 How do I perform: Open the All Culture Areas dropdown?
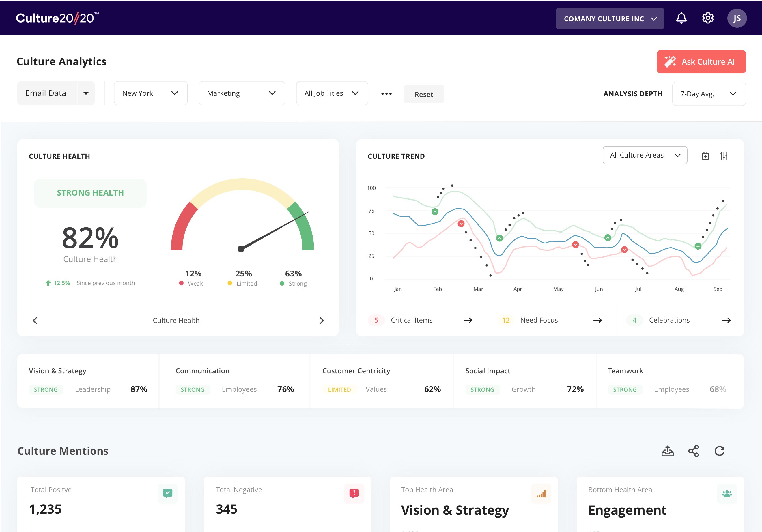(x=645, y=155)
